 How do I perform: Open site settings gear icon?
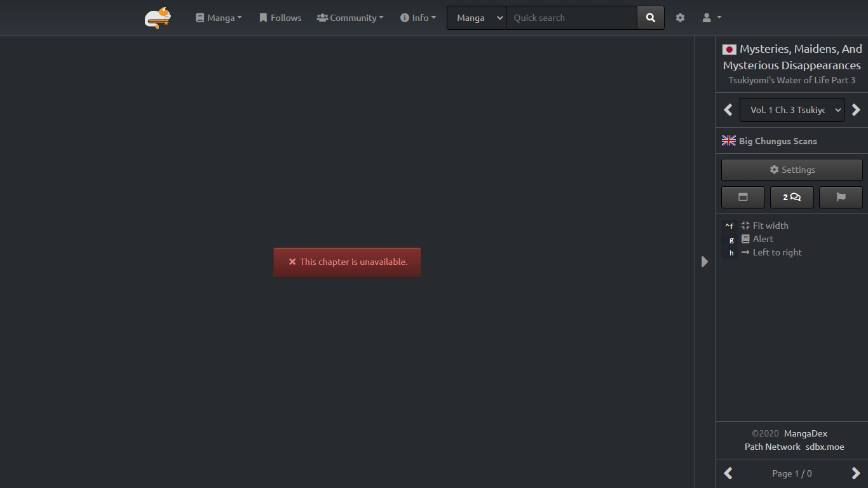point(680,18)
